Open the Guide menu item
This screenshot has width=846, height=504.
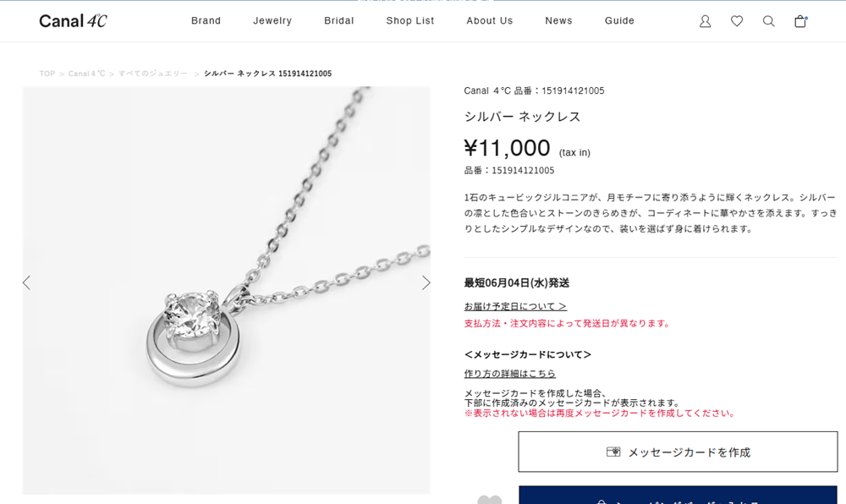click(x=619, y=20)
